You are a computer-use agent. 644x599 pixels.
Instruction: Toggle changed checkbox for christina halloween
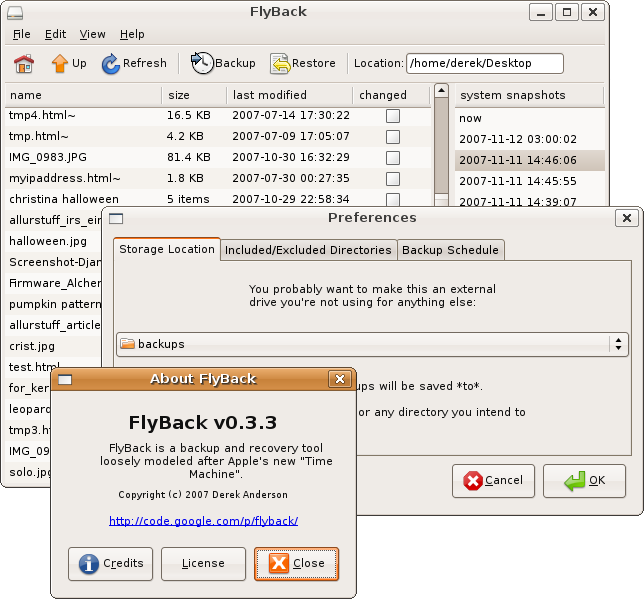click(x=393, y=199)
